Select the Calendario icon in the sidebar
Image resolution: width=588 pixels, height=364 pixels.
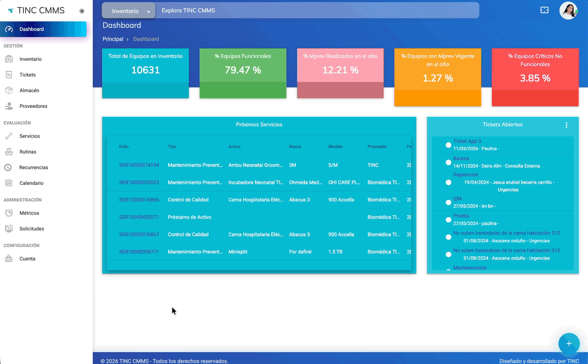tap(9, 183)
